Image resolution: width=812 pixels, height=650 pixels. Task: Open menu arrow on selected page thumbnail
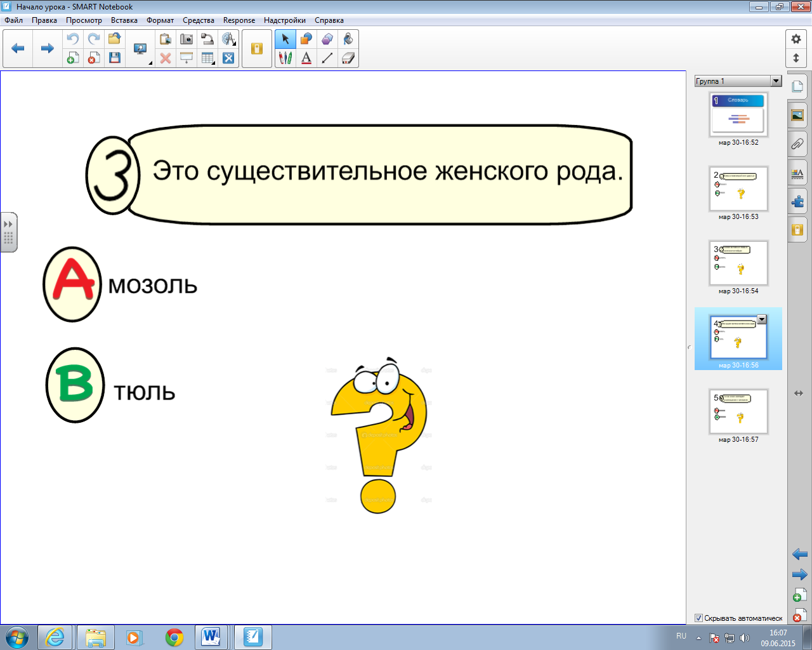(762, 320)
